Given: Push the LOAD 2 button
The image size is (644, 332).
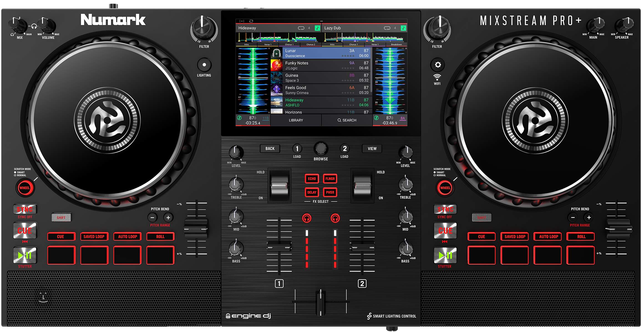Looking at the screenshot, I should coord(344,149).
